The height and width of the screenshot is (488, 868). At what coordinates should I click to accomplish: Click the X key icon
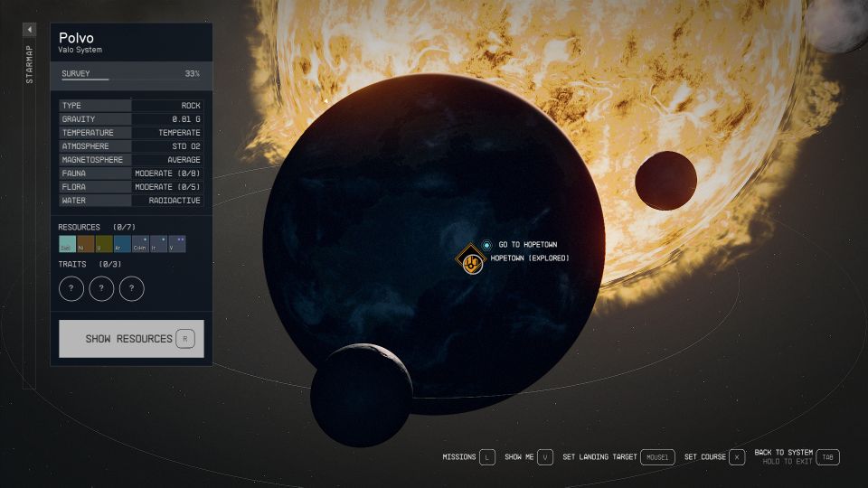click(x=737, y=457)
